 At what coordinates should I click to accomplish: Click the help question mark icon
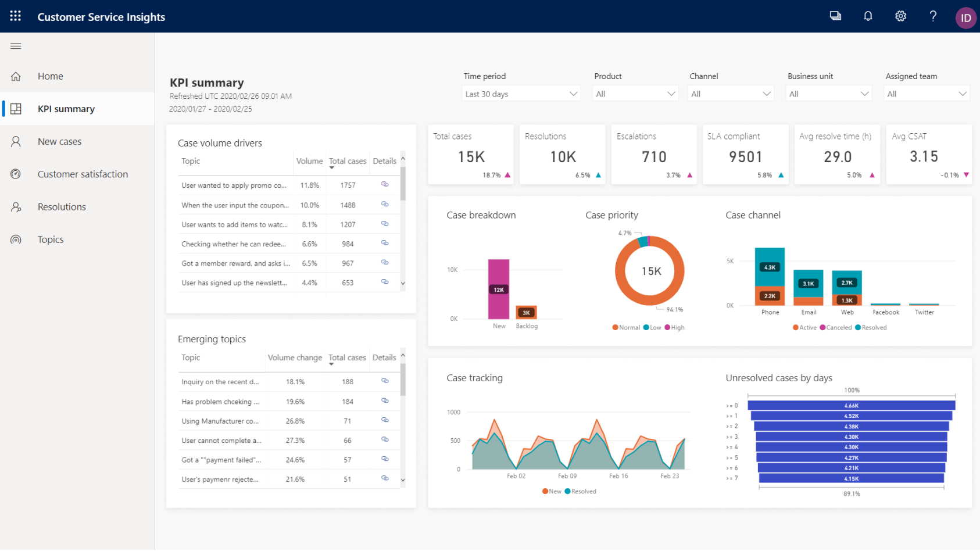(x=933, y=16)
